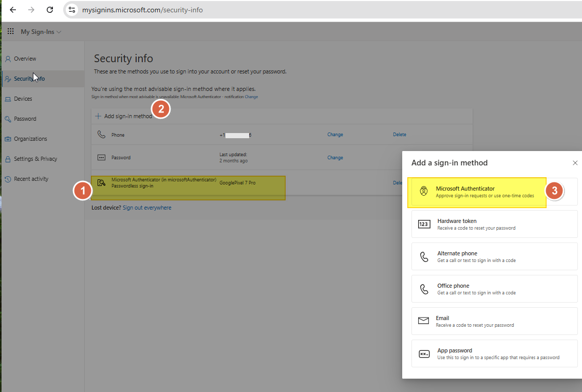Click Change in the Phone row

(x=335, y=135)
